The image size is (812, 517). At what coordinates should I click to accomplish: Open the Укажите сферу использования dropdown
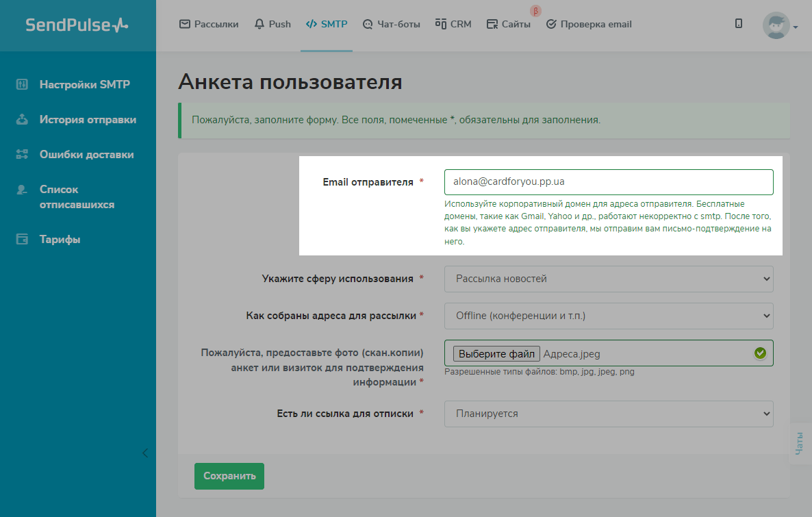[609, 279]
